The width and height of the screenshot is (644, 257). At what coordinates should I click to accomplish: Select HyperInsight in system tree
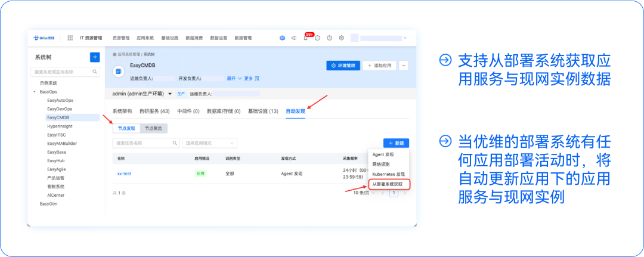[60, 126]
